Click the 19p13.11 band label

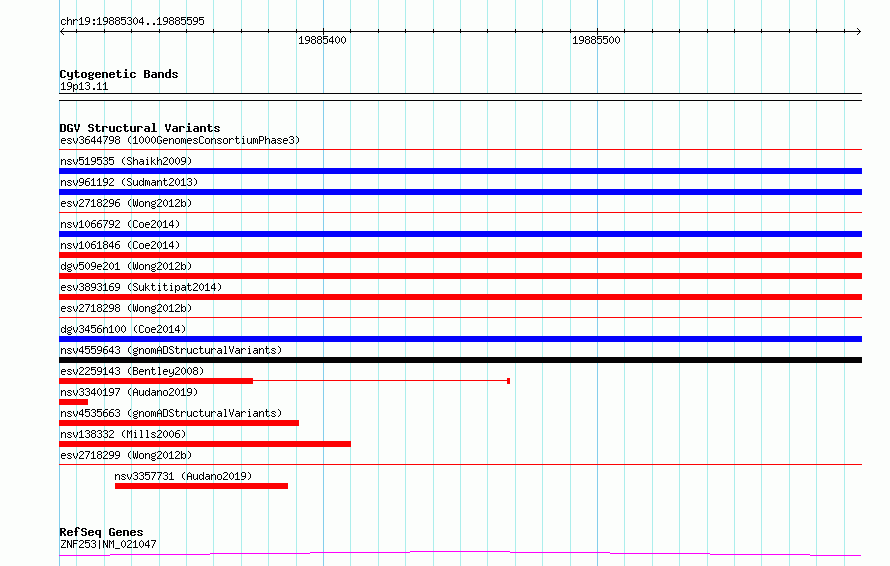click(84, 86)
